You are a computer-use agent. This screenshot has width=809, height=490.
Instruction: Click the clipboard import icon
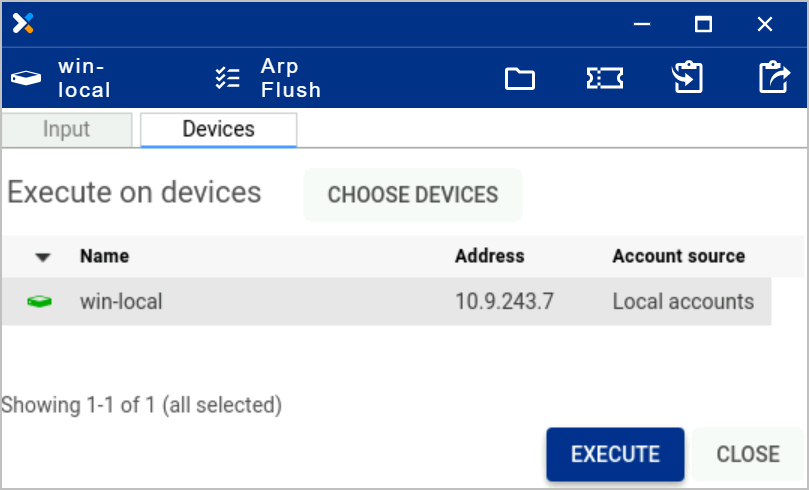point(687,77)
